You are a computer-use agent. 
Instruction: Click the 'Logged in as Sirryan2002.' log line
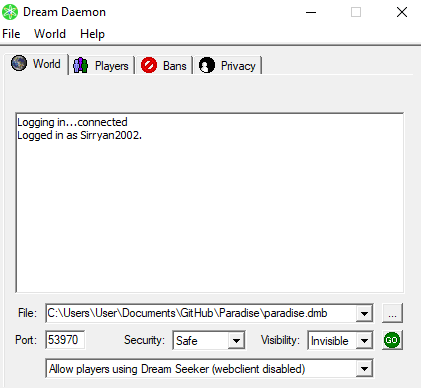[x=79, y=135]
